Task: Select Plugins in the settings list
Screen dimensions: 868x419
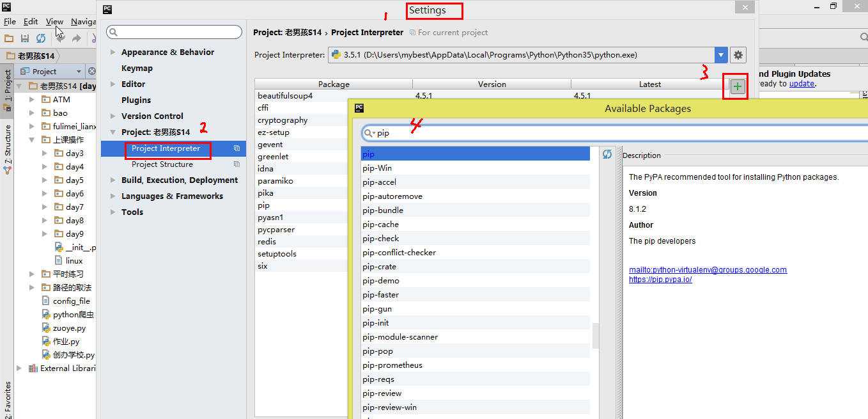Action: coord(136,100)
